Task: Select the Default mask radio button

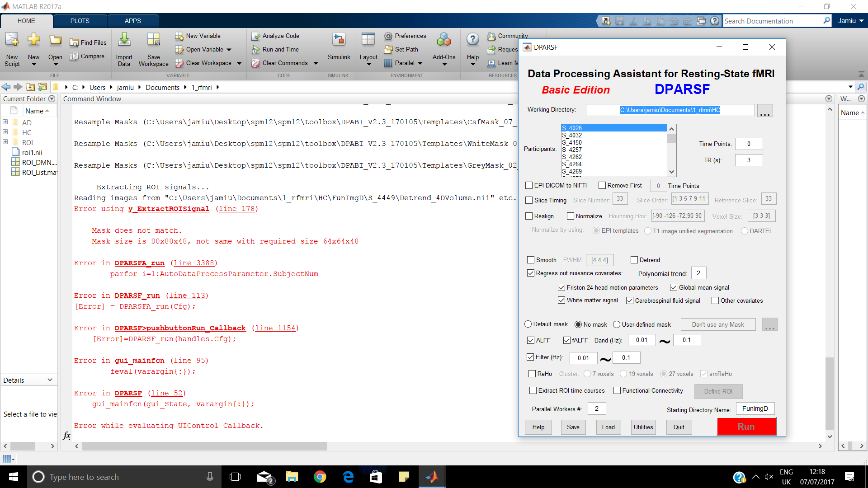Action: point(528,324)
